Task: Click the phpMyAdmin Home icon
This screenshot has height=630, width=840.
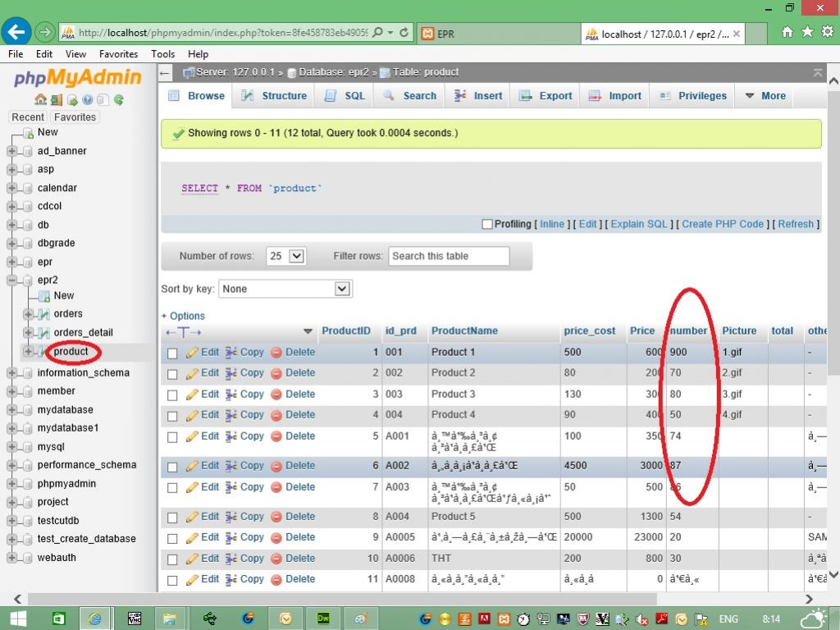Action: [40, 100]
